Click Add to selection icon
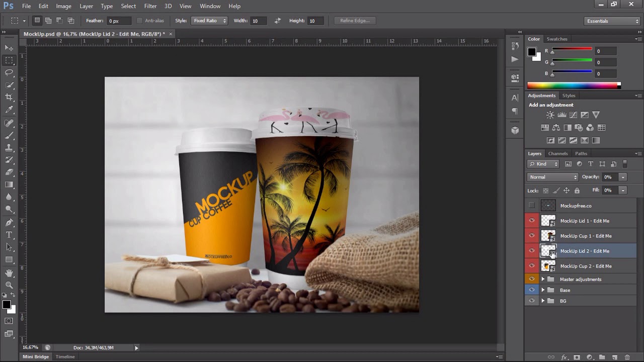644x362 pixels. pos(48,21)
